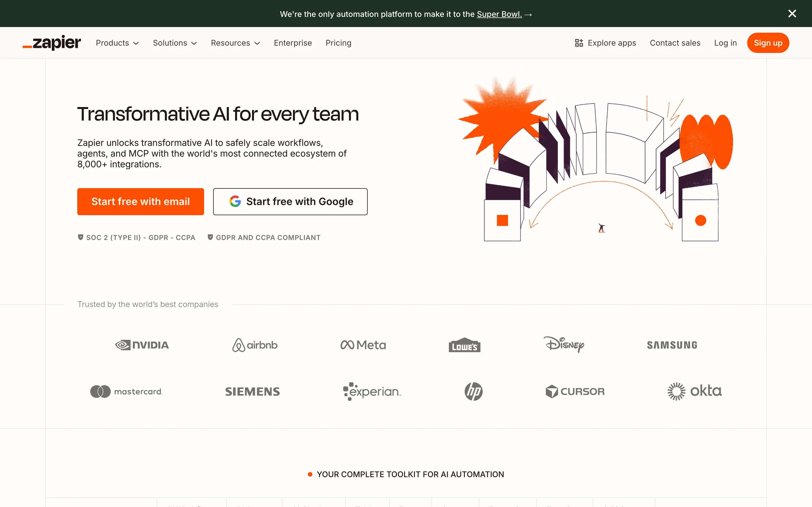812x507 pixels.
Task: Select the Samsung logo
Action: point(671,345)
